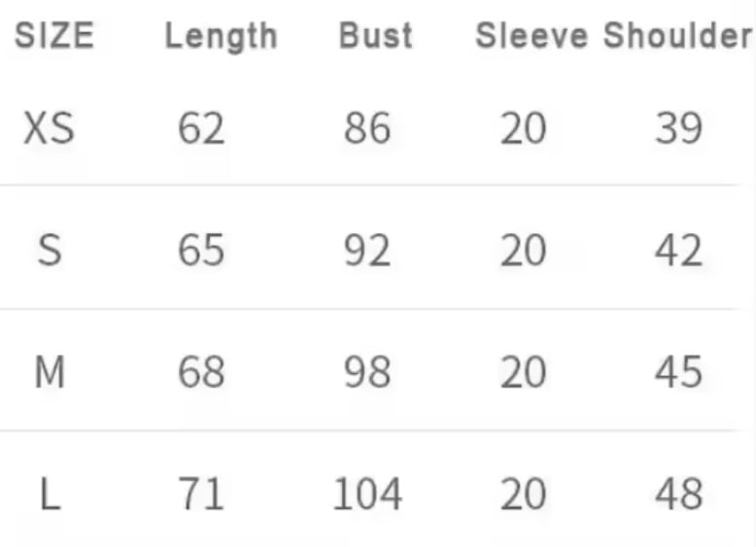Click the M bust value 98
This screenshot has height=547, width=756.
tap(367, 372)
